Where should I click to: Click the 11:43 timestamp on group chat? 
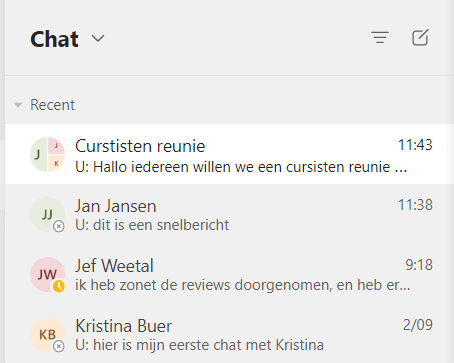tap(415, 145)
